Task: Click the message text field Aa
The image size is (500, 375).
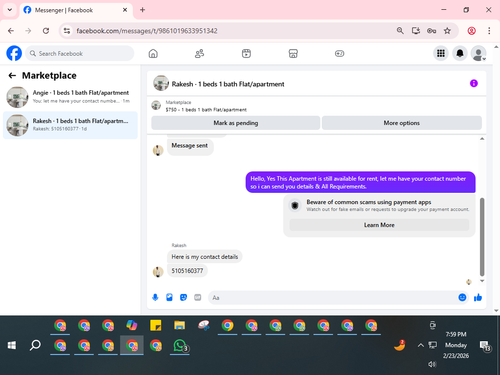Action: click(x=333, y=297)
